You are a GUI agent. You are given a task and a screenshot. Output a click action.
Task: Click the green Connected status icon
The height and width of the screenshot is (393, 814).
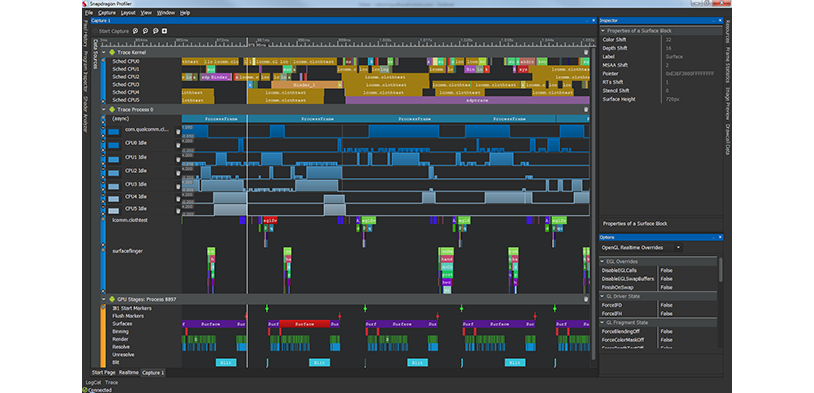coord(85,389)
